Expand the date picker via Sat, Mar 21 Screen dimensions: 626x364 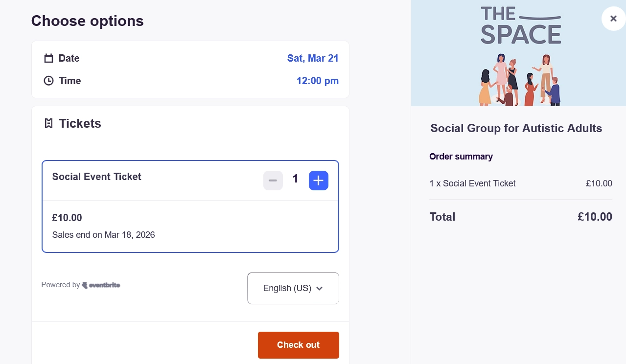pos(313,58)
